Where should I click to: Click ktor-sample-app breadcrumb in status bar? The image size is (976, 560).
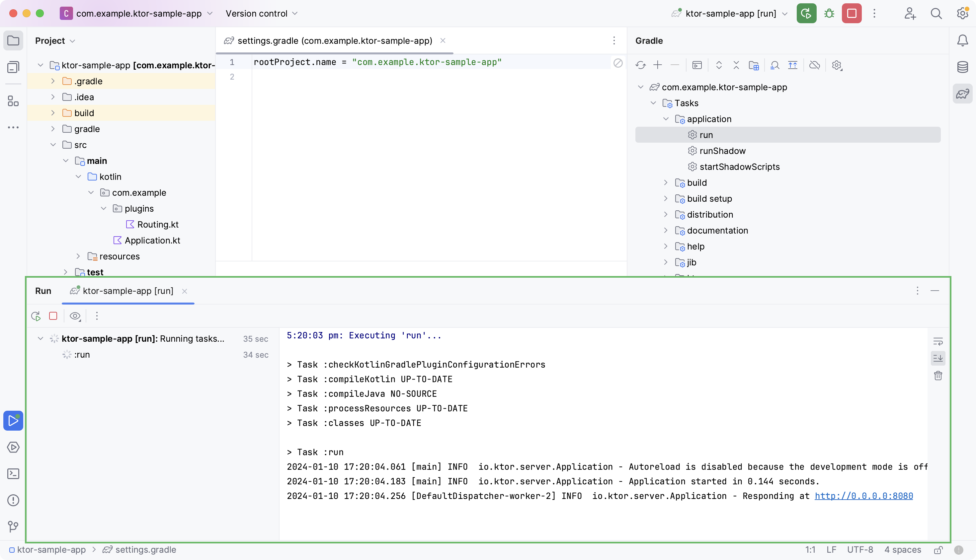[x=48, y=550]
